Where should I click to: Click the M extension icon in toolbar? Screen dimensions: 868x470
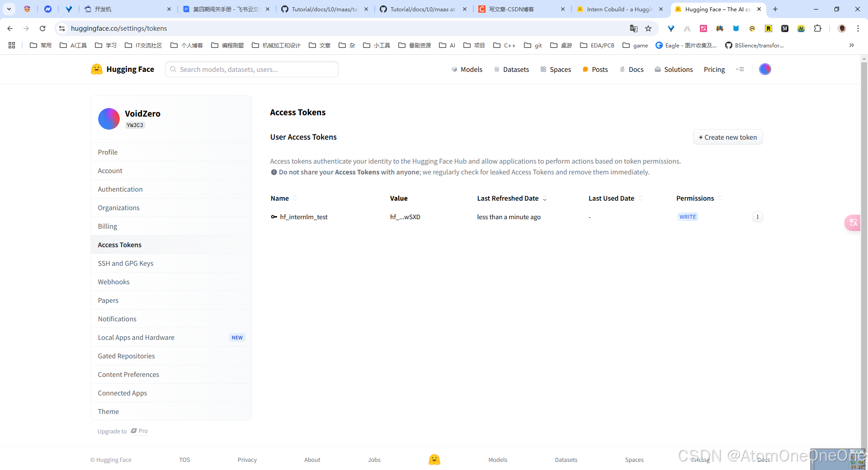[785, 28]
